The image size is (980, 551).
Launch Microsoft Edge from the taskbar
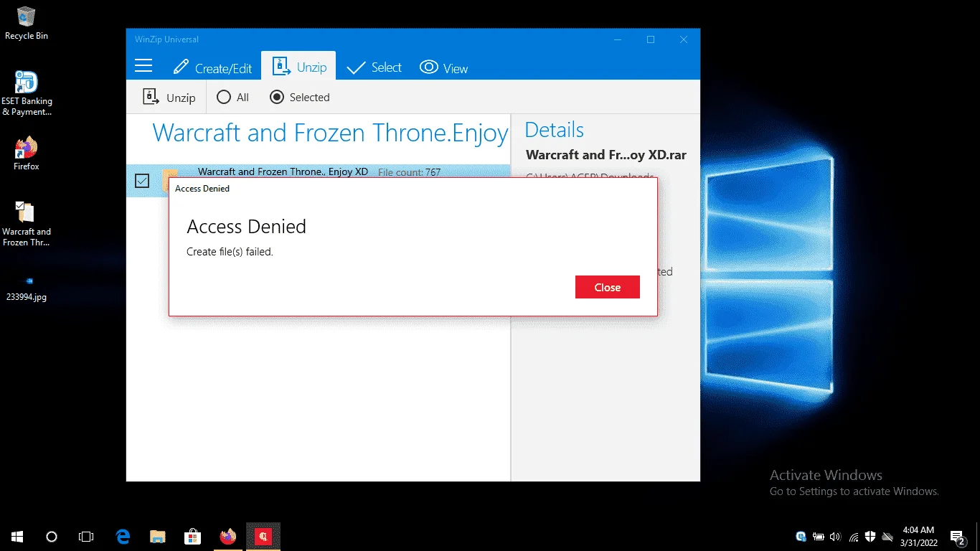[123, 536]
